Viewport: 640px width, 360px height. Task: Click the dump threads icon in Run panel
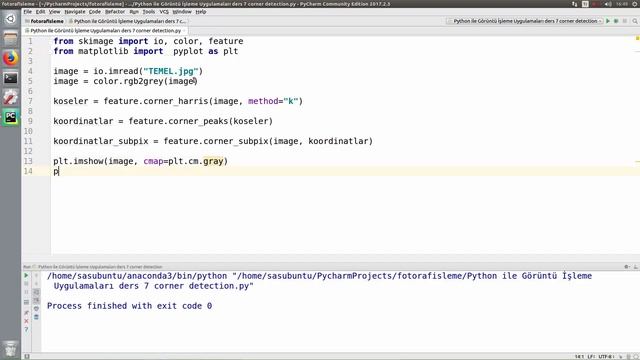click(x=26, y=302)
